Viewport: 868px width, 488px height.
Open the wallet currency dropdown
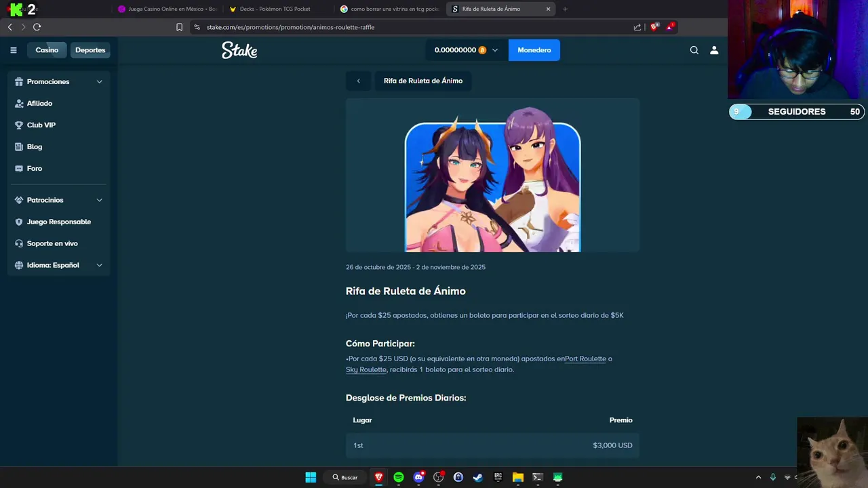(495, 50)
